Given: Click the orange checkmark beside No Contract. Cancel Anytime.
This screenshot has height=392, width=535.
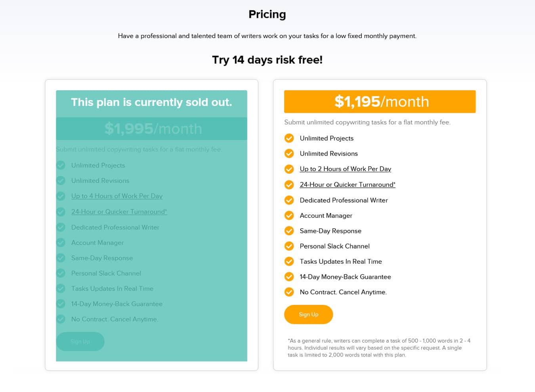Looking at the screenshot, I should click(x=289, y=292).
